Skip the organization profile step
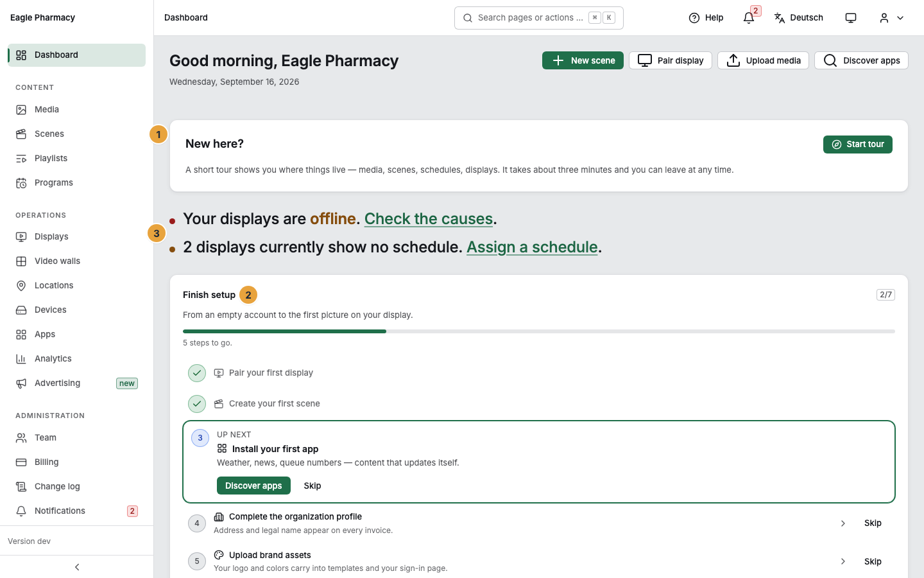 pyautogui.click(x=873, y=523)
